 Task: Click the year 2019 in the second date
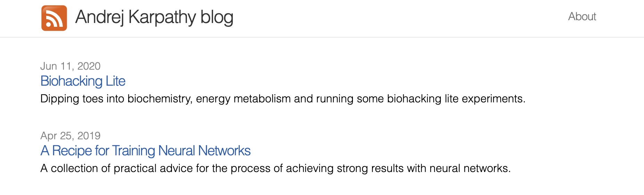(x=89, y=135)
